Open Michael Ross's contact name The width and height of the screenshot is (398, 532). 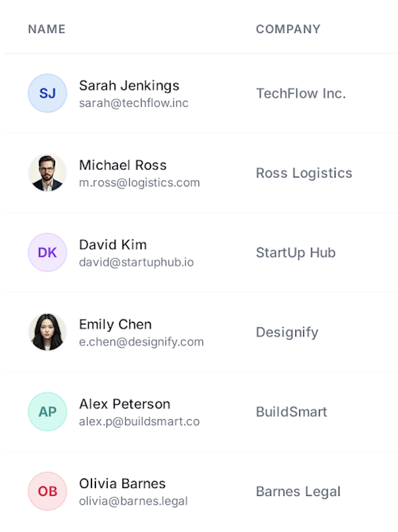coord(123,165)
